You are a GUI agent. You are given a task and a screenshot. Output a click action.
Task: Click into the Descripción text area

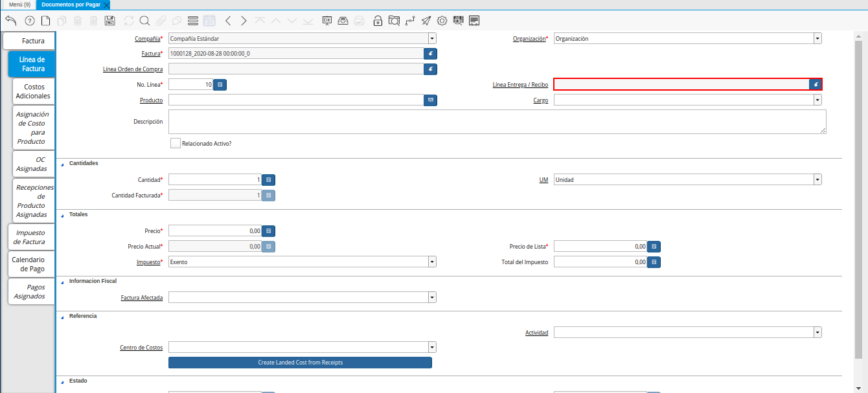tap(497, 121)
